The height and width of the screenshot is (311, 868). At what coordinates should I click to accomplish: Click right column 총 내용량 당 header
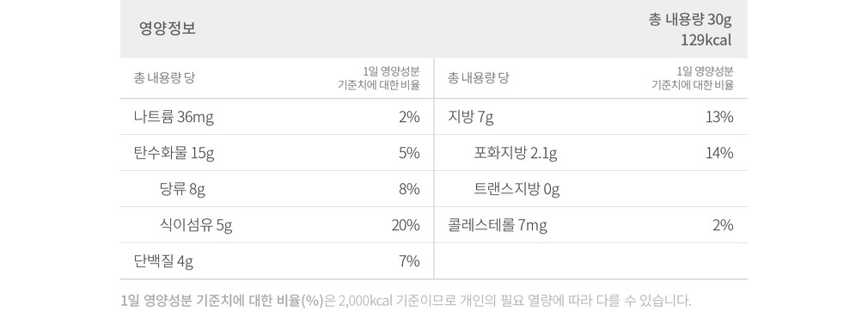pyautogui.click(x=479, y=78)
